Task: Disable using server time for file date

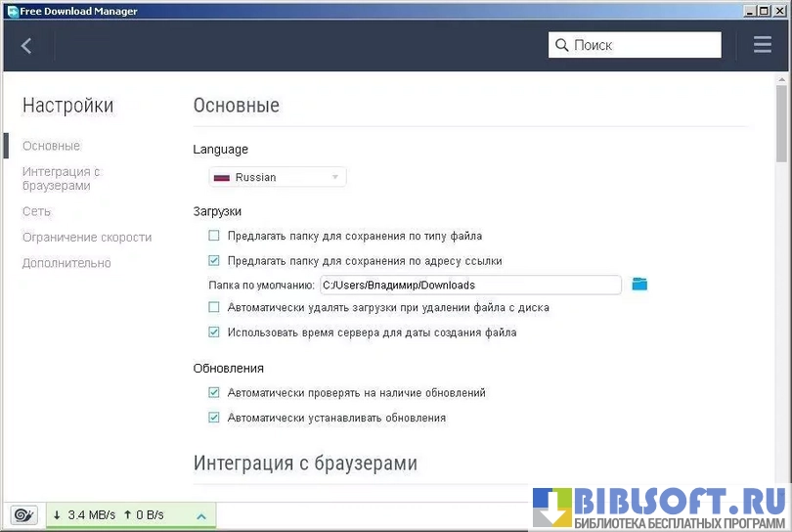Action: point(214,332)
